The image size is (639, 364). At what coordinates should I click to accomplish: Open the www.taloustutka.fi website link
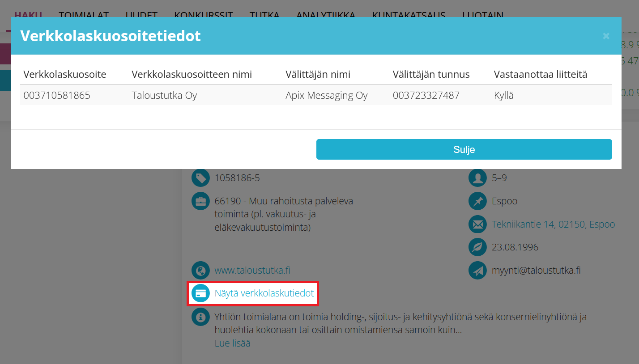(252, 270)
